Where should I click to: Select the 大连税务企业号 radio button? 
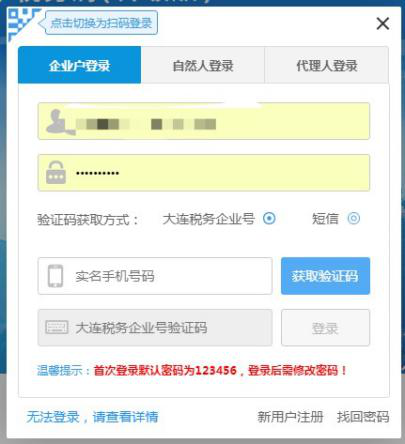point(269,219)
